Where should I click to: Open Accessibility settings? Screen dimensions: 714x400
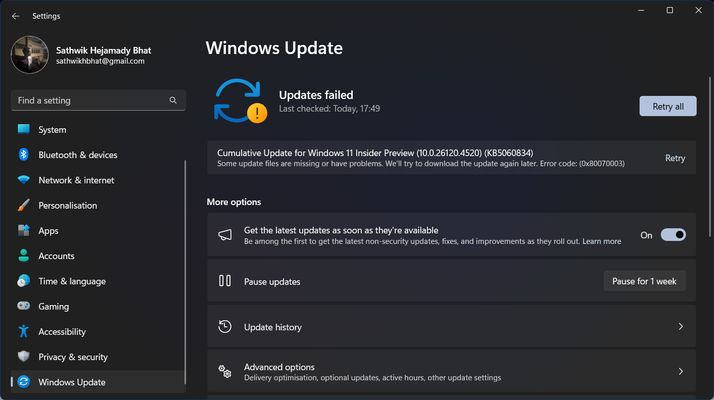(x=98, y=332)
